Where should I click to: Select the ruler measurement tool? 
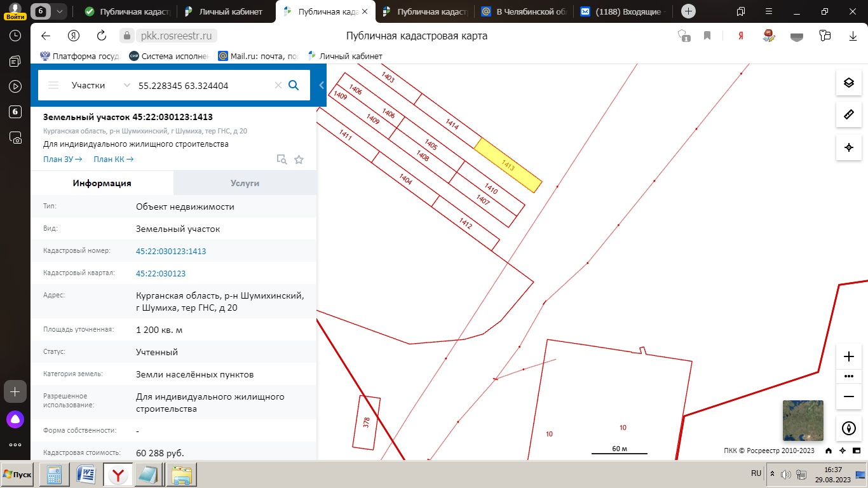point(848,114)
